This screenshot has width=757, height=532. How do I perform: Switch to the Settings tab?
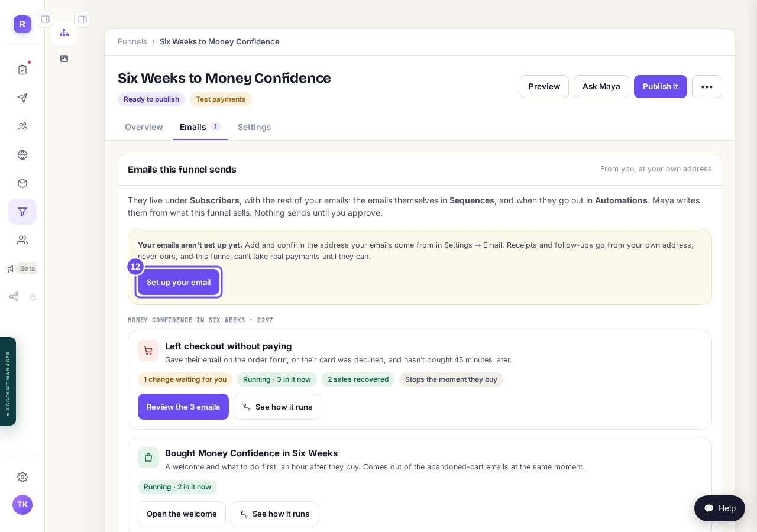click(254, 127)
